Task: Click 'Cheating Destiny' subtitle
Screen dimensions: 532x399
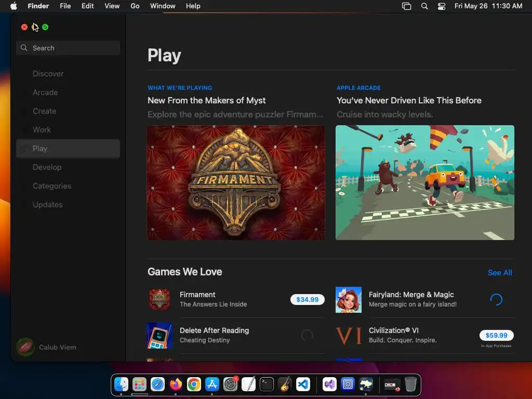Action: click(x=205, y=340)
